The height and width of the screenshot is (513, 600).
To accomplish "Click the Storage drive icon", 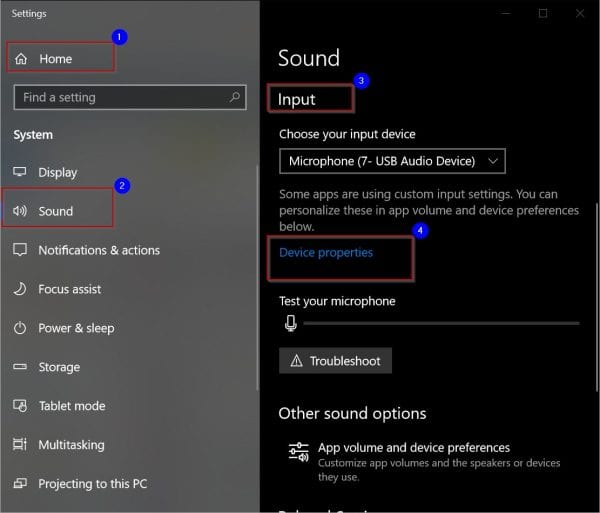I will (x=19, y=367).
